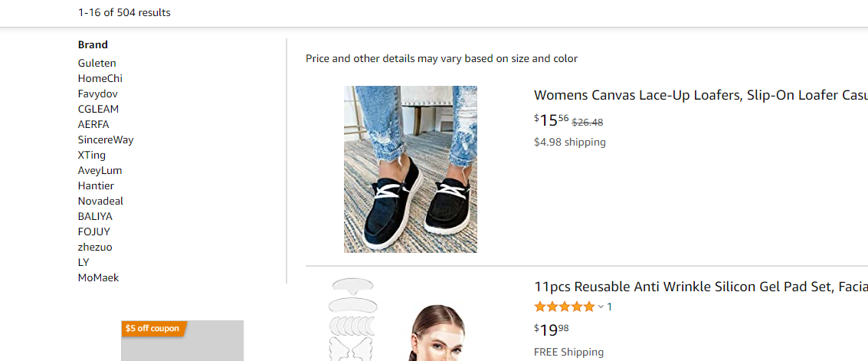Filter by AveyLum brand
Viewport: 868px width, 361px height.
[x=100, y=170]
